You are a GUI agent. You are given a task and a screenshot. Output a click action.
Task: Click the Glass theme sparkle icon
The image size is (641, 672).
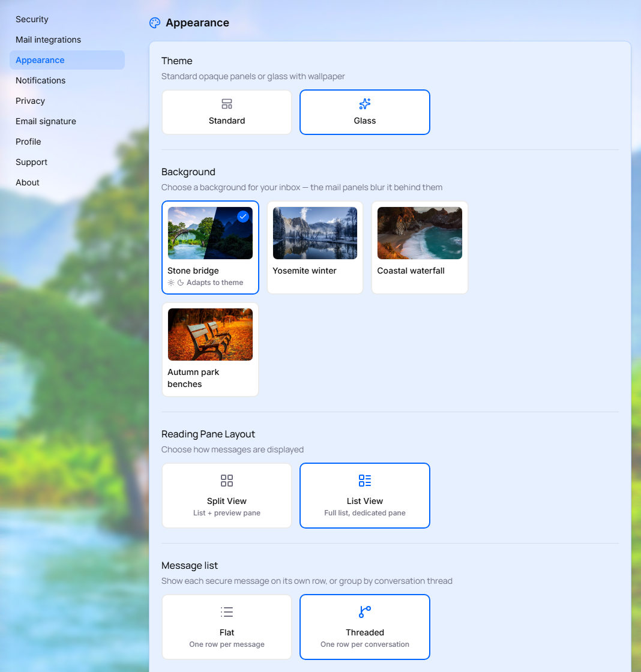[x=365, y=104]
